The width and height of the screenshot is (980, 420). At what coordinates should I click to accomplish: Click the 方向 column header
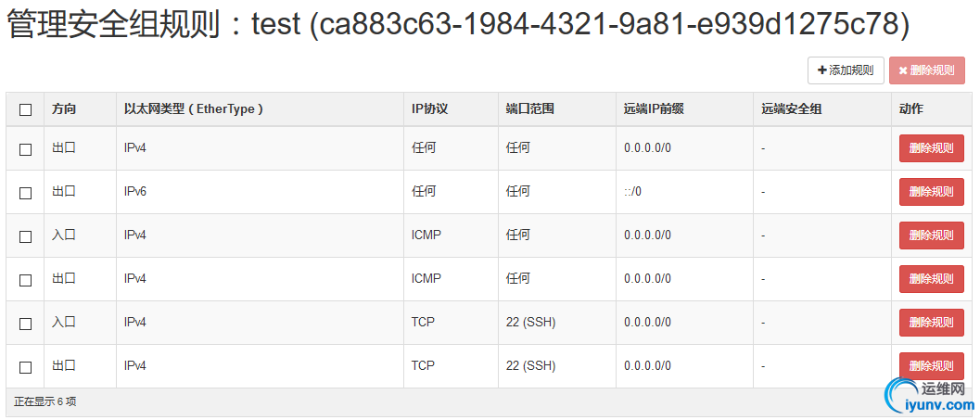(64, 108)
